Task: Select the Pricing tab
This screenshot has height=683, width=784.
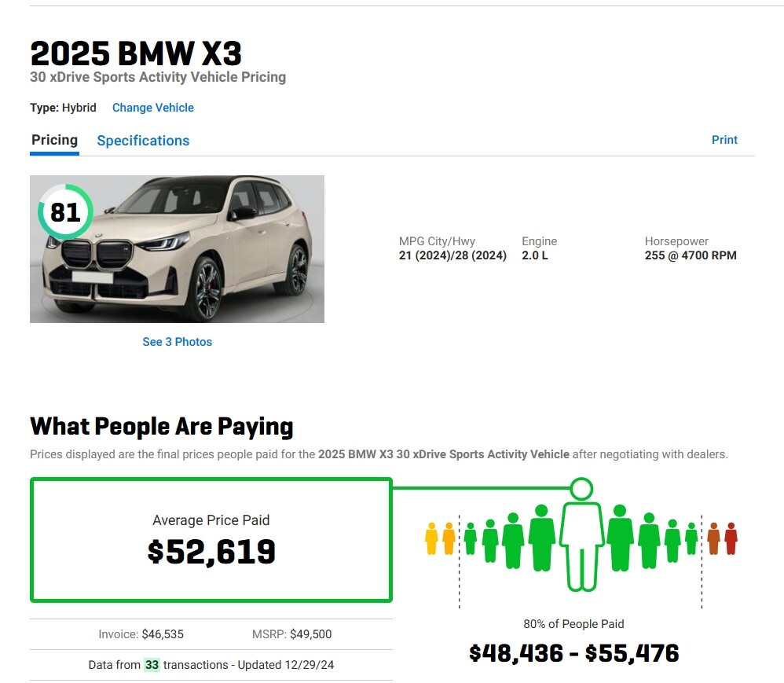Action: click(x=54, y=140)
